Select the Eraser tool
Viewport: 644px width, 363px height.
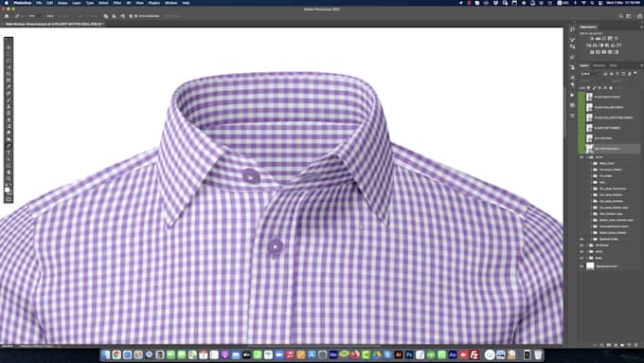coord(9,119)
